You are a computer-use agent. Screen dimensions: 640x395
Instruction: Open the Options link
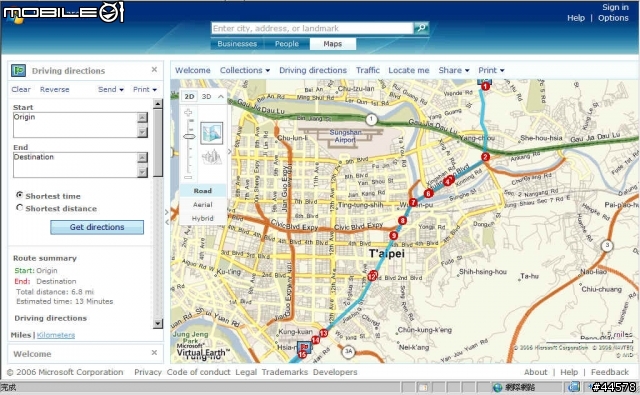(613, 18)
